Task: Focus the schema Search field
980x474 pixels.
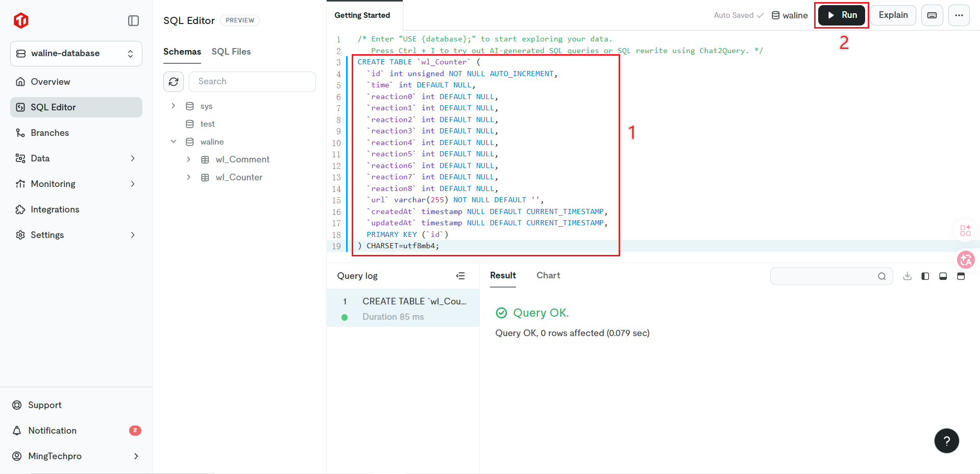Action: (x=252, y=82)
